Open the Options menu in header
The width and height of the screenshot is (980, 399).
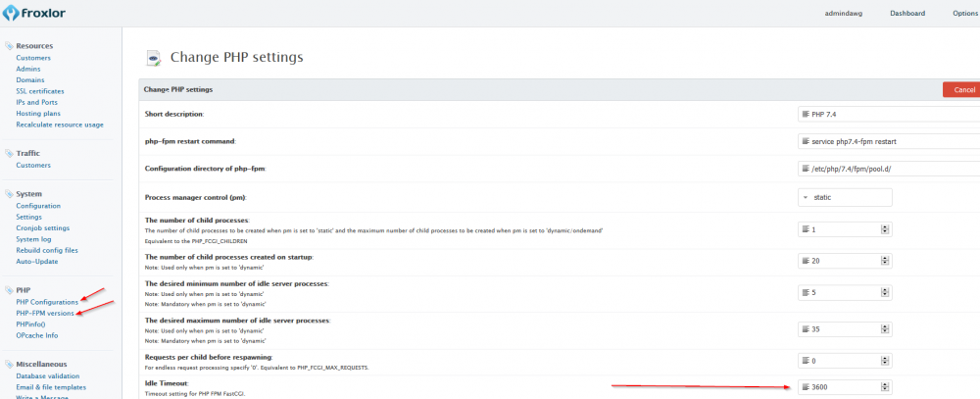pyautogui.click(x=964, y=13)
